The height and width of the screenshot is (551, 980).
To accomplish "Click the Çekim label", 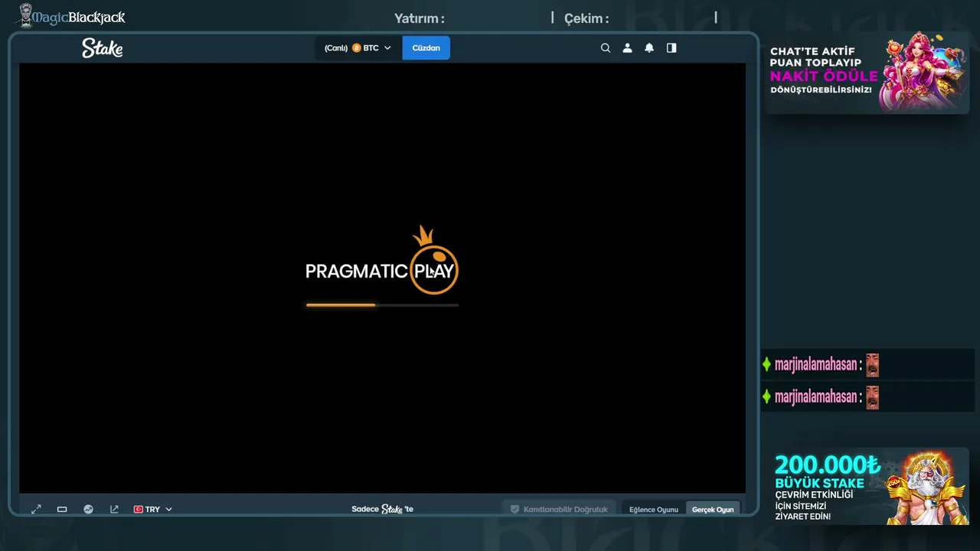I will pyautogui.click(x=586, y=18).
